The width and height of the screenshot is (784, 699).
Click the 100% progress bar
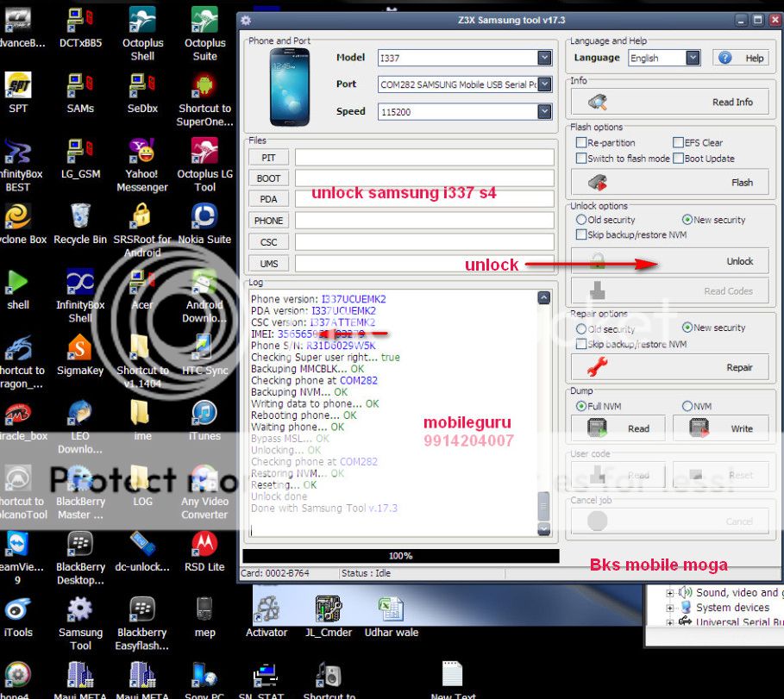(x=400, y=556)
